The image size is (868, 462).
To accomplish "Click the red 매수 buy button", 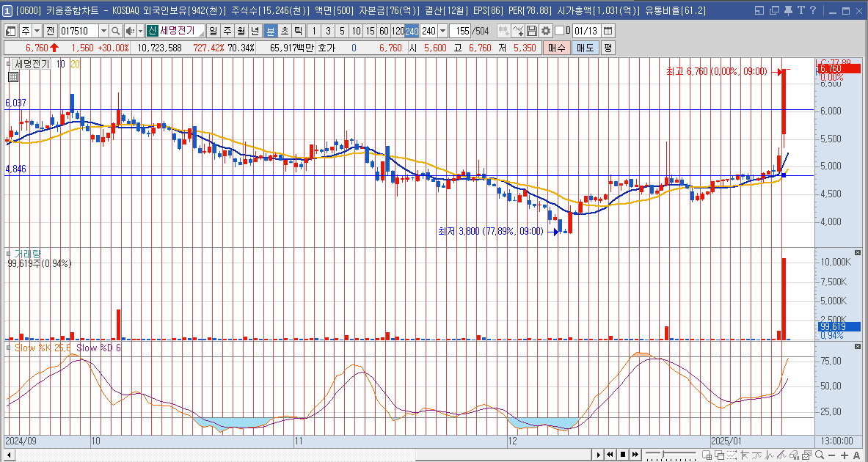I will [x=557, y=48].
